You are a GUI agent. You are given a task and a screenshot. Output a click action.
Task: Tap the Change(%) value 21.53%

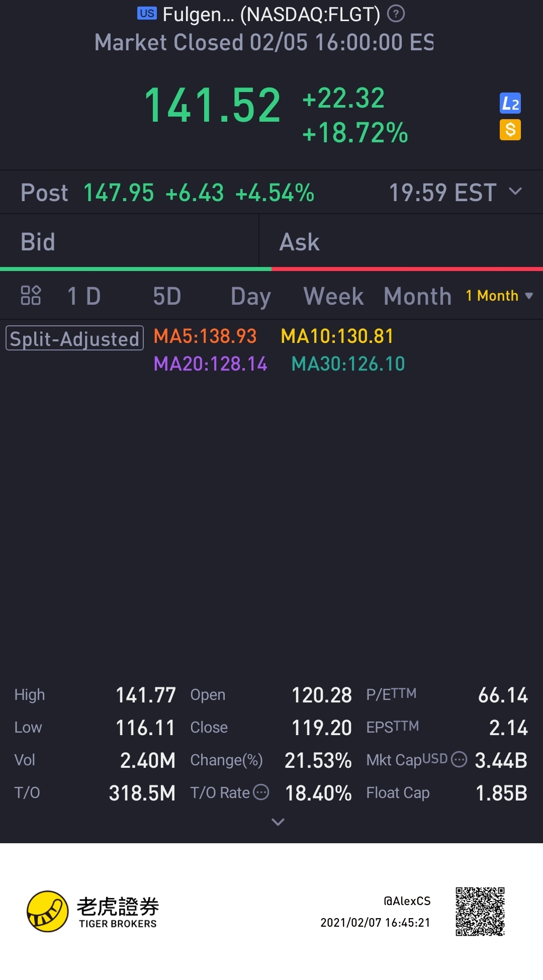tap(318, 760)
